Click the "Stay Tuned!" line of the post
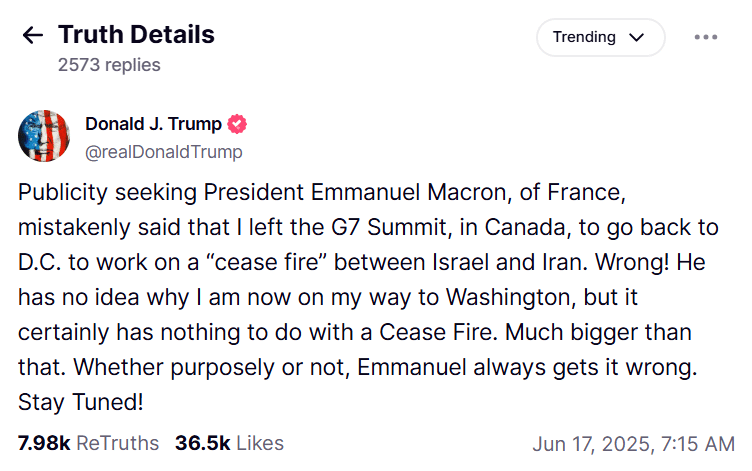 (x=81, y=404)
